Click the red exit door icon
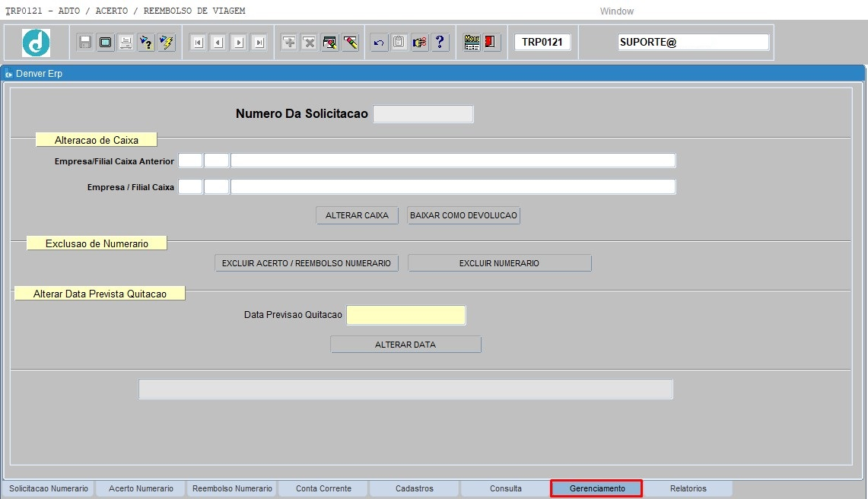Viewport: 868px width, 499px height. click(x=491, y=43)
